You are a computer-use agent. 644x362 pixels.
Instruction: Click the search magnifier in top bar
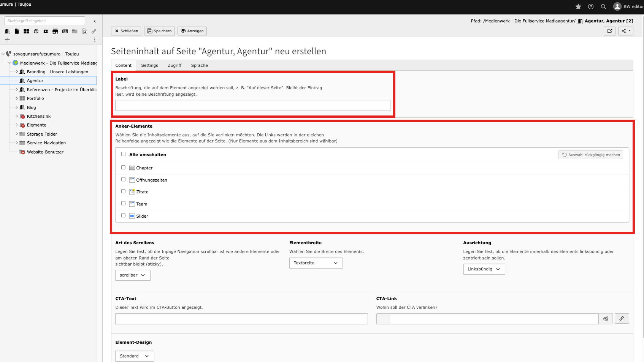click(x=603, y=6)
